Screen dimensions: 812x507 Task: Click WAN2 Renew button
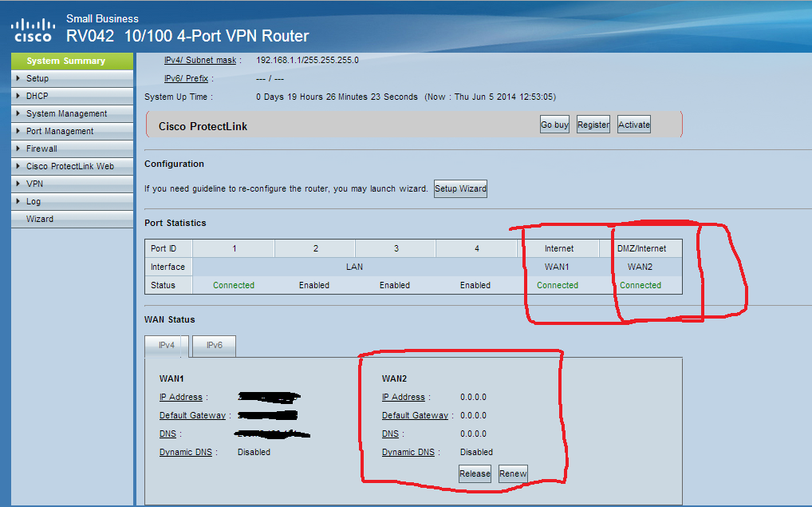(x=513, y=473)
